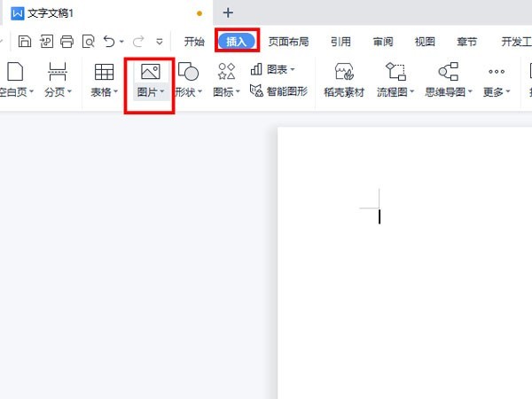The image size is (532, 399).
Task: Click the table (表格) grid icon
Action: point(104,72)
